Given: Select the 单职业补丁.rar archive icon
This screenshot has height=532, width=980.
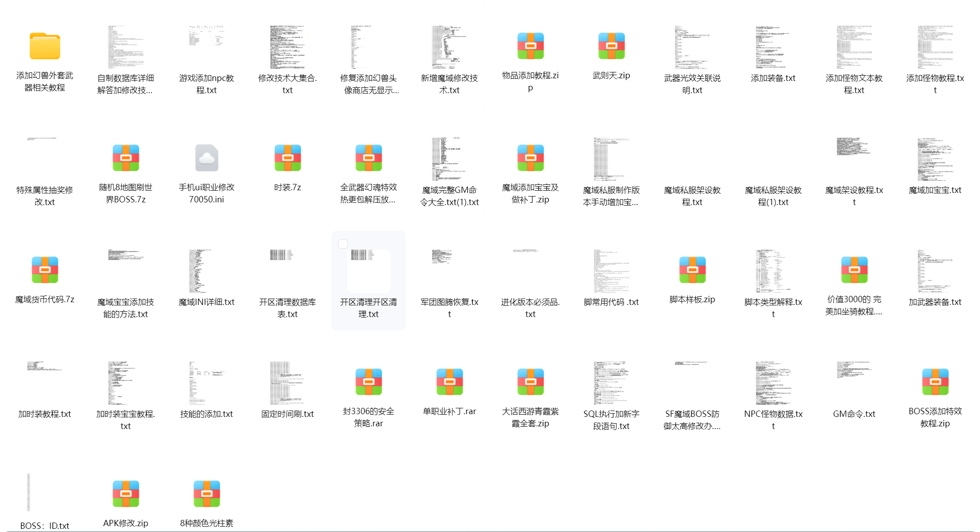Looking at the screenshot, I should 449,382.
